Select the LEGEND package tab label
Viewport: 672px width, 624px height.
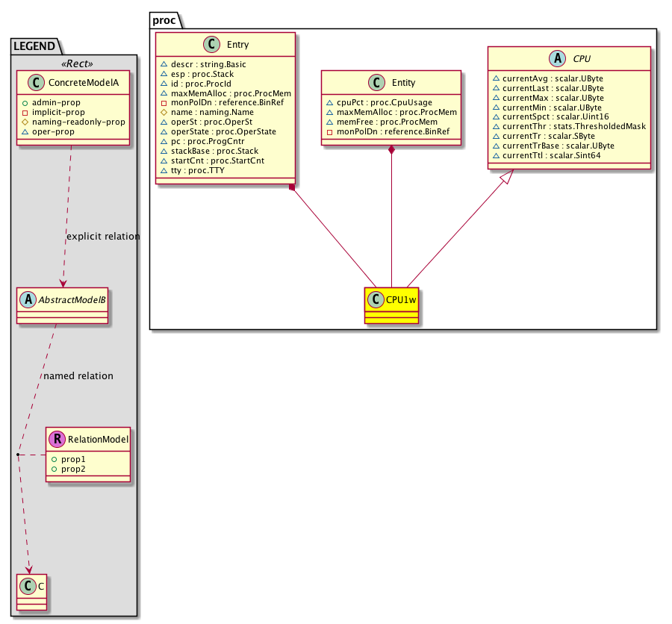point(33,46)
